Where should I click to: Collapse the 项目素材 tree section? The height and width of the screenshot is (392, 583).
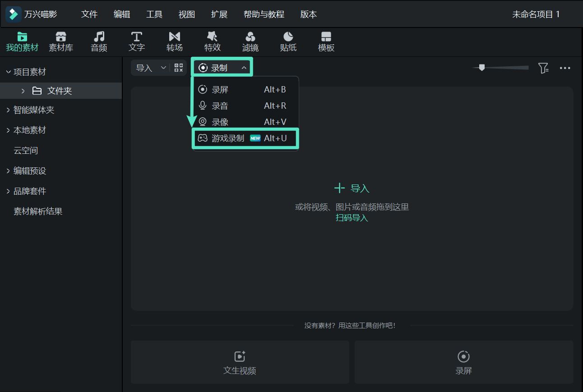click(x=8, y=72)
